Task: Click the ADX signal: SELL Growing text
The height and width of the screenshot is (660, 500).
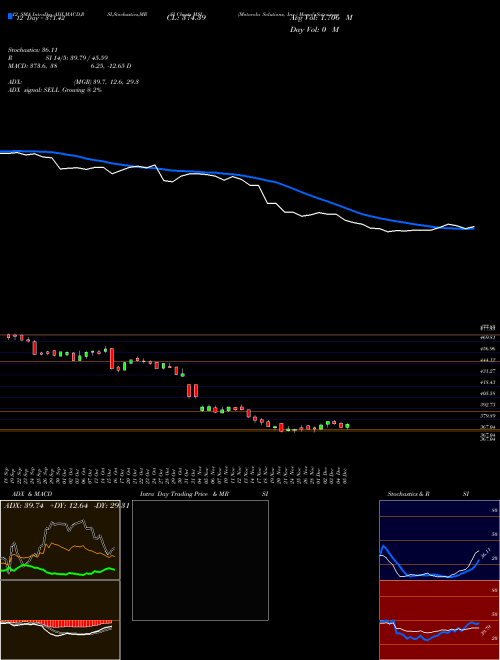Action: pyautogui.click(x=55, y=90)
